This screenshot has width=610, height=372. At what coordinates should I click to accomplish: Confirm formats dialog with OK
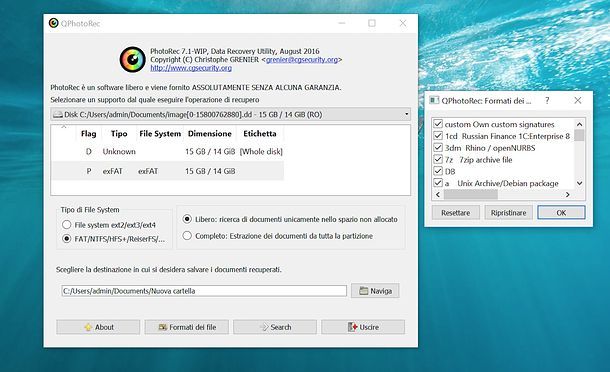pyautogui.click(x=561, y=212)
